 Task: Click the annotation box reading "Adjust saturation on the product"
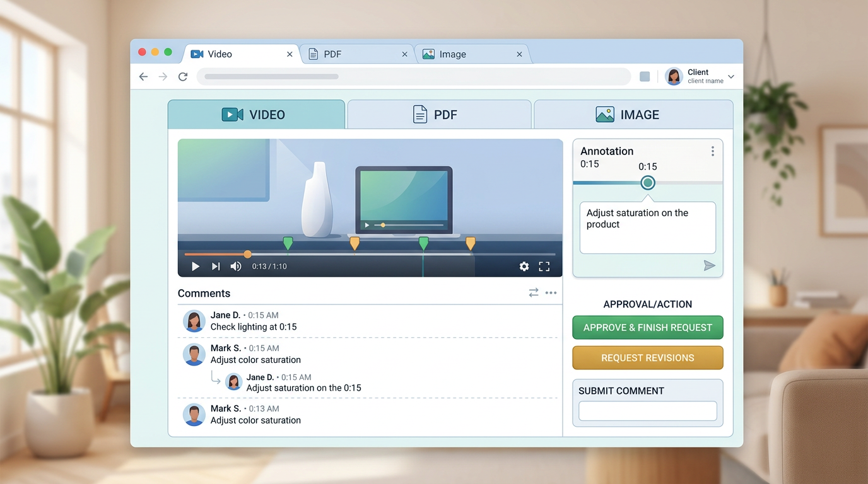[x=648, y=228]
